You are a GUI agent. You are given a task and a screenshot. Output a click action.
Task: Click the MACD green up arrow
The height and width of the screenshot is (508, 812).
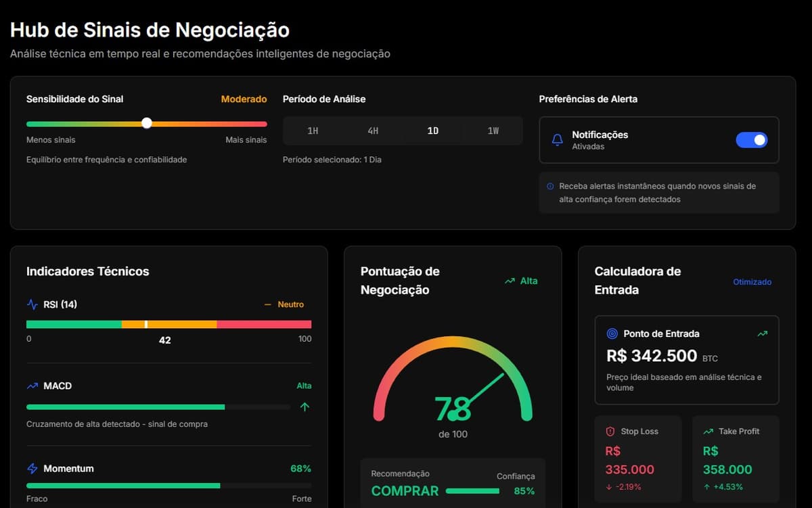coord(304,407)
